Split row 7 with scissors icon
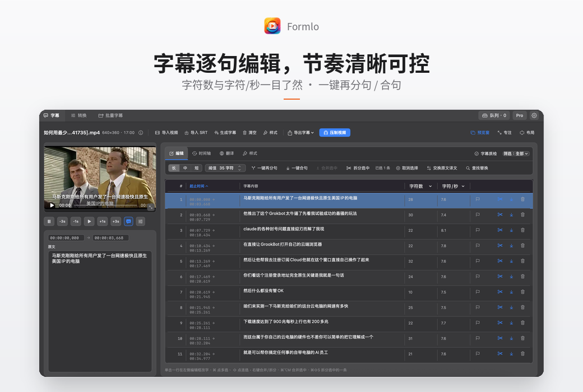The width and height of the screenshot is (583, 392). [x=500, y=292]
